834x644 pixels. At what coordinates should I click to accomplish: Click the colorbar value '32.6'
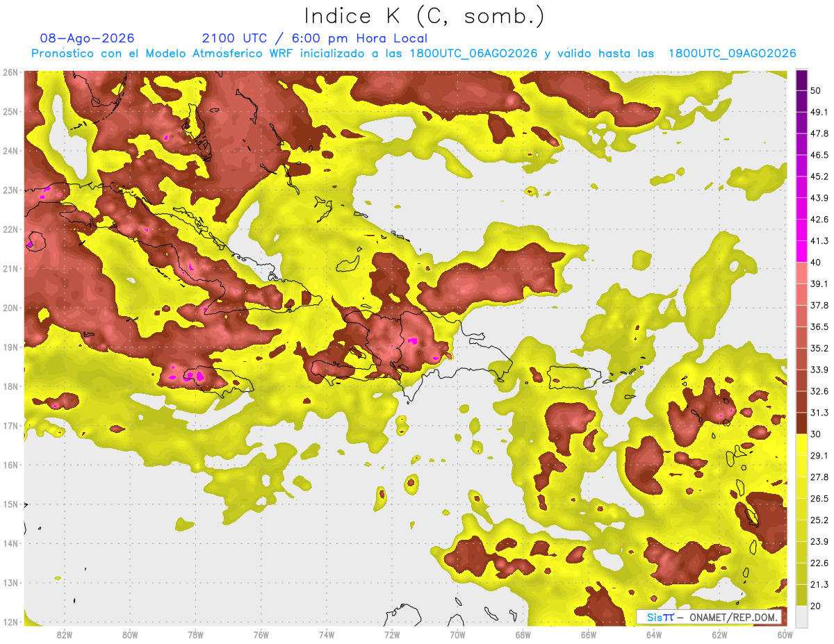click(x=819, y=391)
